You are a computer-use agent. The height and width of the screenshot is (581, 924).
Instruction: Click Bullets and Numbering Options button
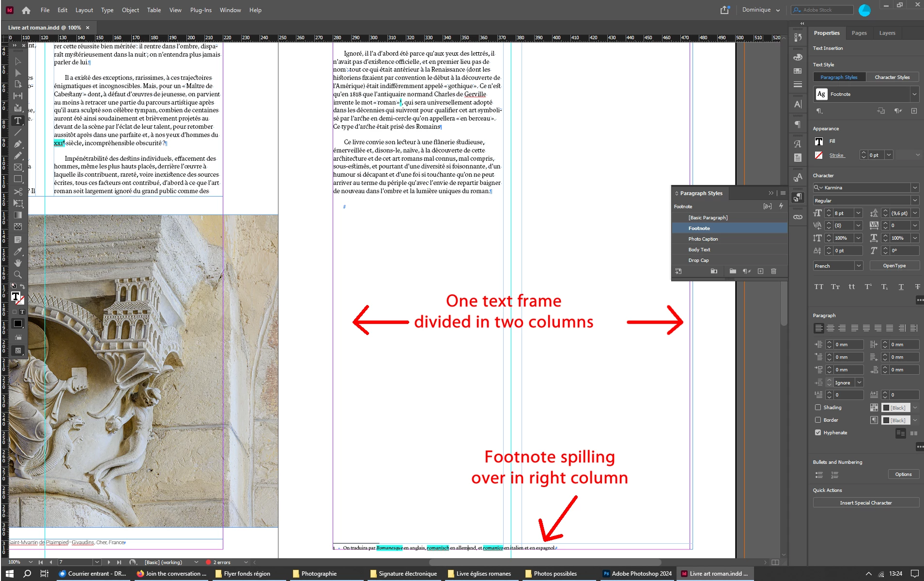[903, 474]
